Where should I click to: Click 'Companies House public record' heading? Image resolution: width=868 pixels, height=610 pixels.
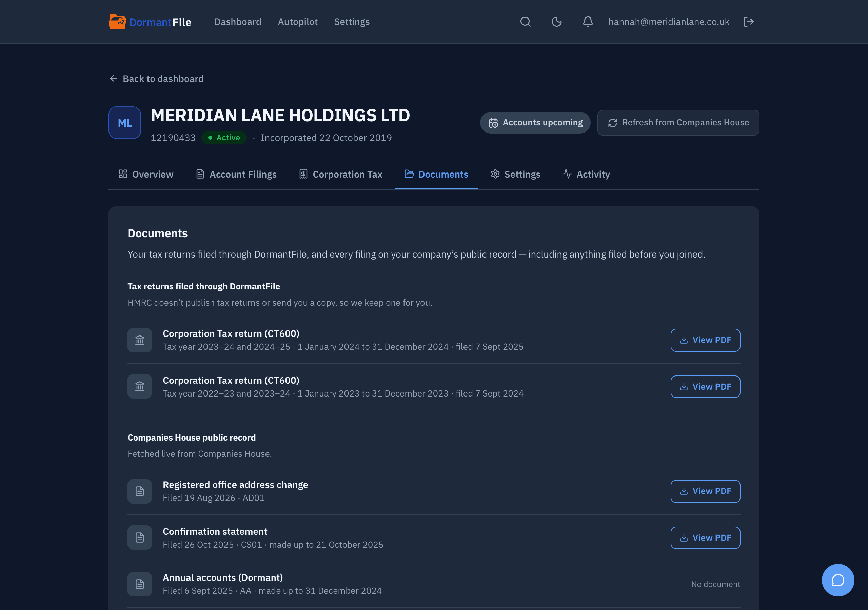coord(191,437)
